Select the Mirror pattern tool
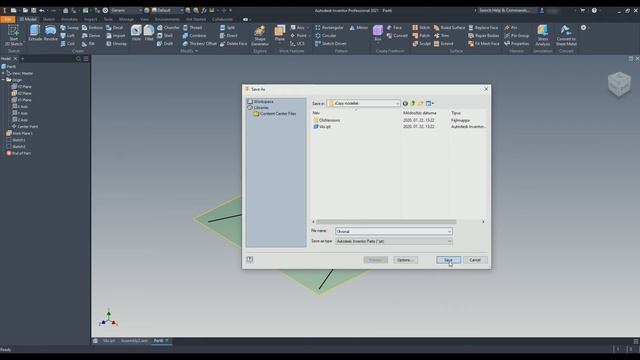This screenshot has width=640, height=360. (359, 28)
